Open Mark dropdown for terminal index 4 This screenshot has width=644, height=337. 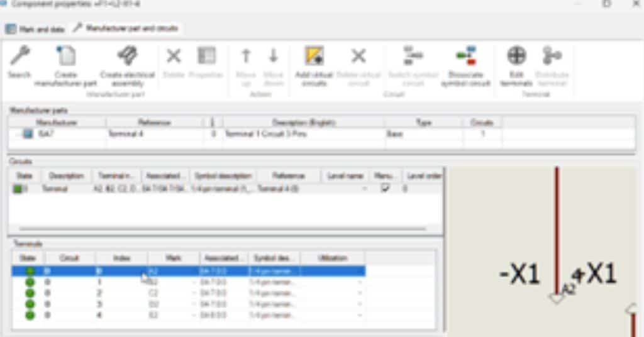[x=194, y=315]
